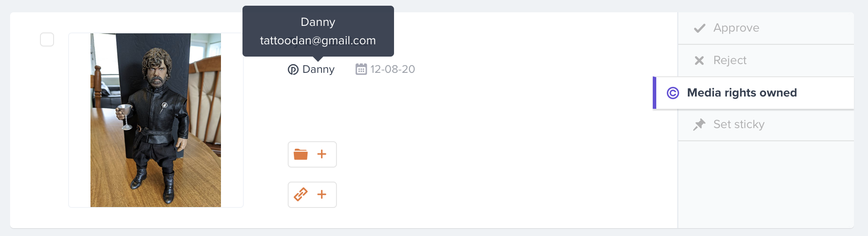Click the calendar icon next to date
The width and height of the screenshot is (868, 236).
(361, 69)
